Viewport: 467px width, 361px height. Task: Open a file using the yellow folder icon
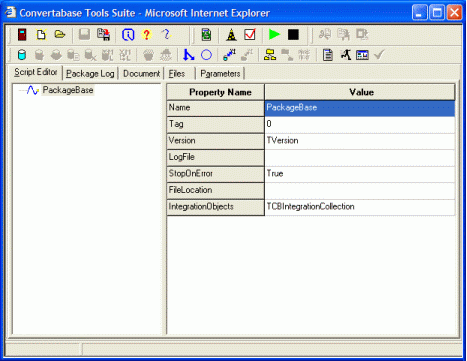point(60,34)
